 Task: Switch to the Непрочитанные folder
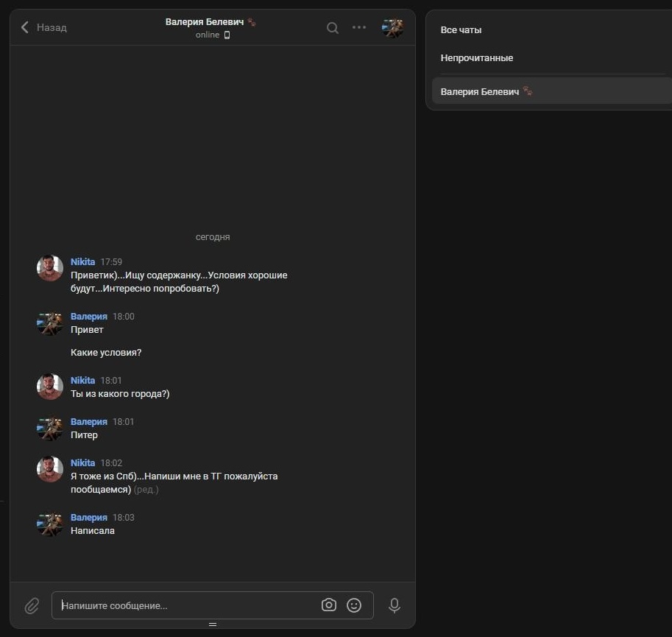coord(476,58)
